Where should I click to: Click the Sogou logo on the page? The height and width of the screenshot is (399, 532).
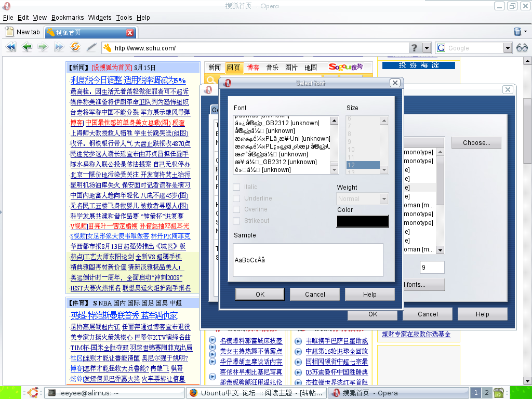345,67
